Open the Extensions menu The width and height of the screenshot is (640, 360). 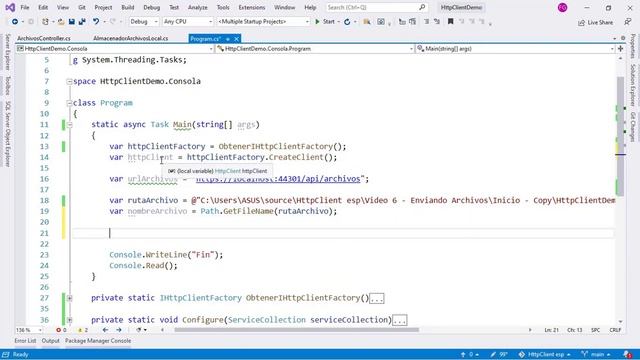pyautogui.click(x=251, y=7)
